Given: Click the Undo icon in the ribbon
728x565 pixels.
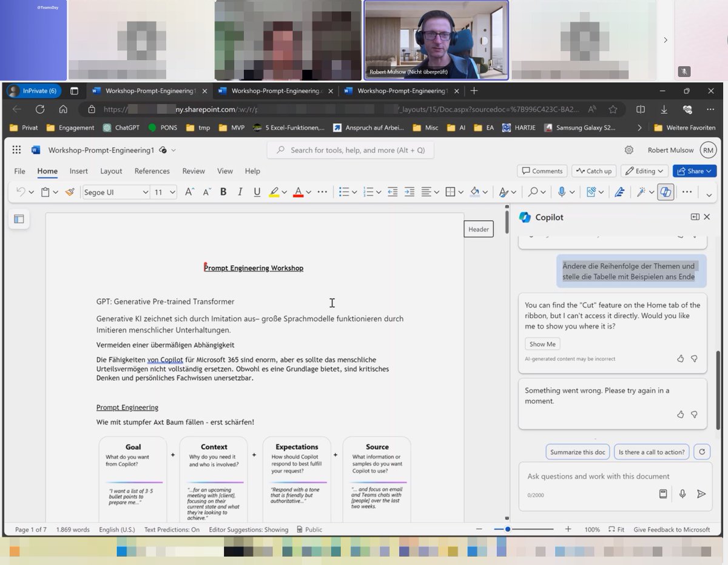Looking at the screenshot, I should (21, 192).
